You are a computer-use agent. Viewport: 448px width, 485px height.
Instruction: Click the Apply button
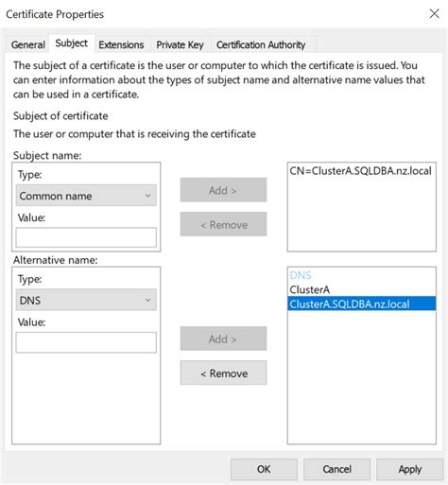pyautogui.click(x=409, y=469)
